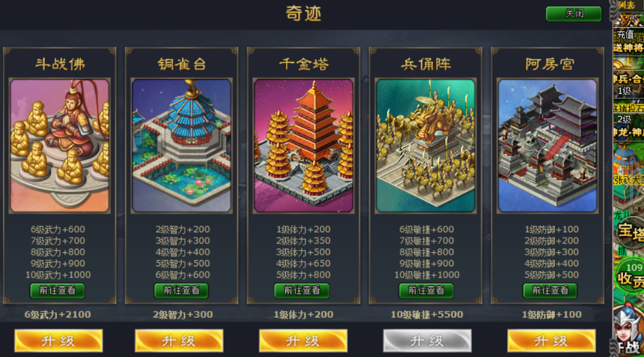Upgrade 千金塔 using its 升级 button
This screenshot has height=357, width=644.
(x=303, y=341)
